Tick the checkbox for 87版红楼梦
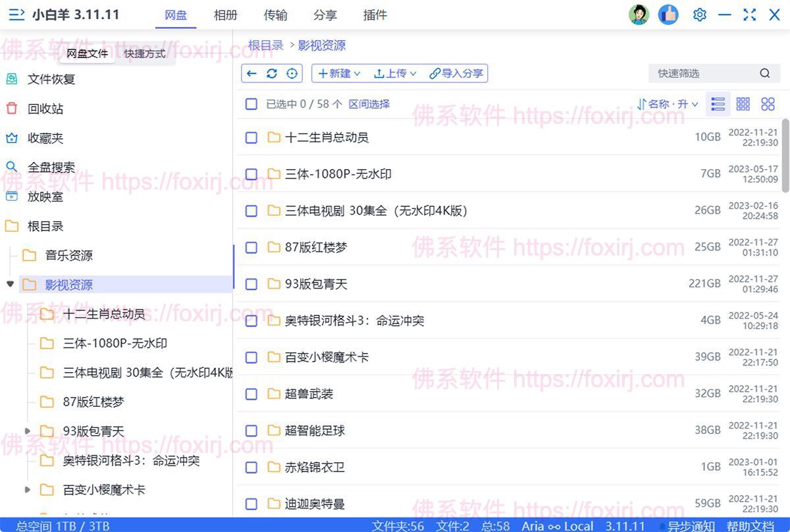 pyautogui.click(x=251, y=247)
